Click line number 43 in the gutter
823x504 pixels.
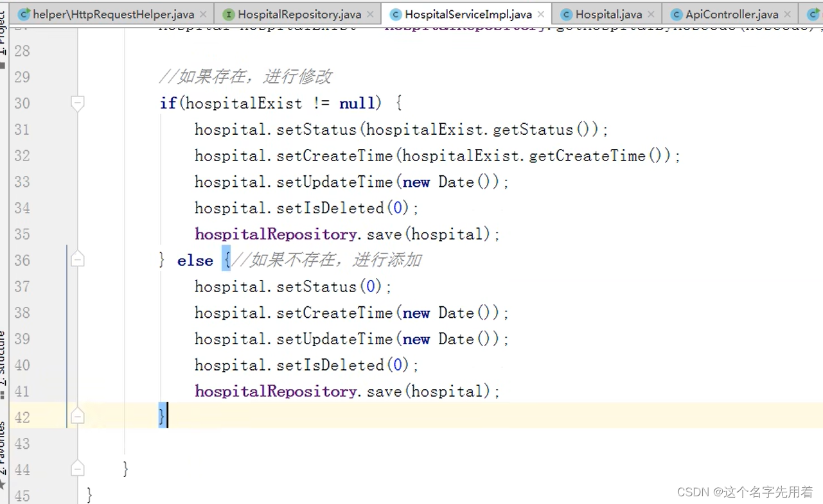[22, 444]
